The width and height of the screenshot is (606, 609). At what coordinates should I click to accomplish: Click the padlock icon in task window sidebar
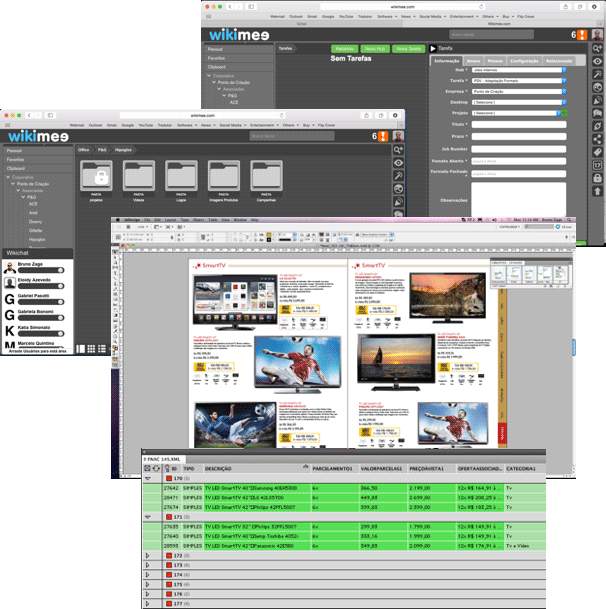(x=597, y=178)
